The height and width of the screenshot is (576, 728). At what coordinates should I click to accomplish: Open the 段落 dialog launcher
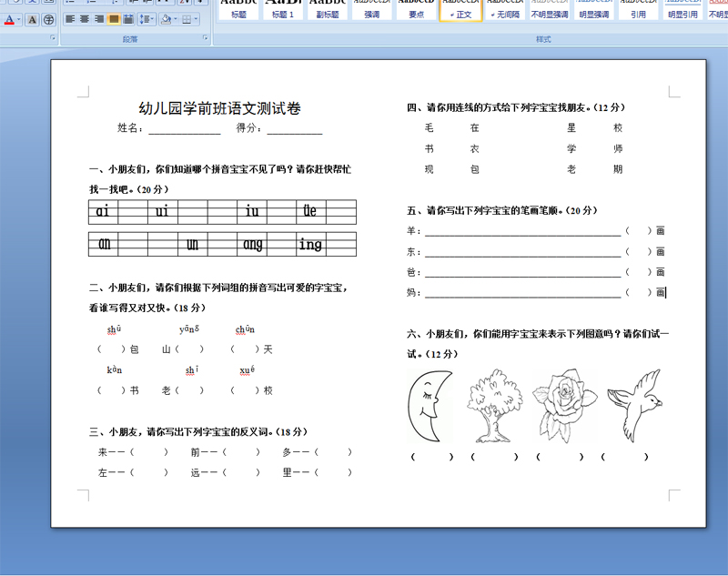[x=206, y=37]
